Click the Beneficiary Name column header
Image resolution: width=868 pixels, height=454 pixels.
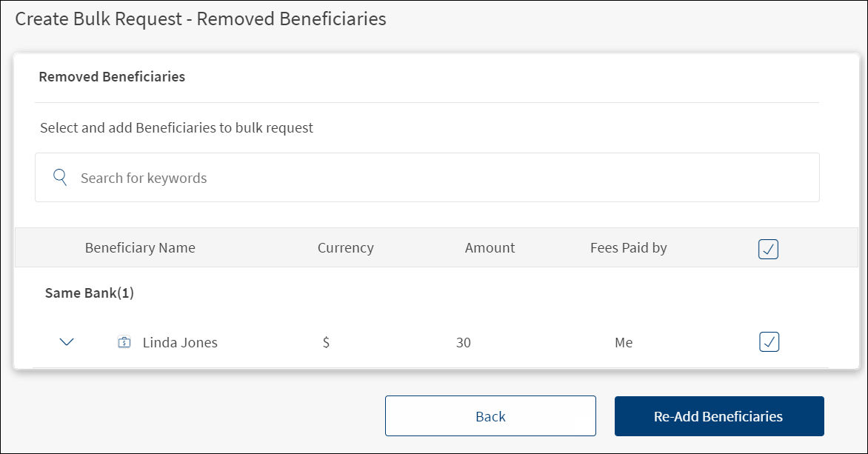(x=140, y=248)
